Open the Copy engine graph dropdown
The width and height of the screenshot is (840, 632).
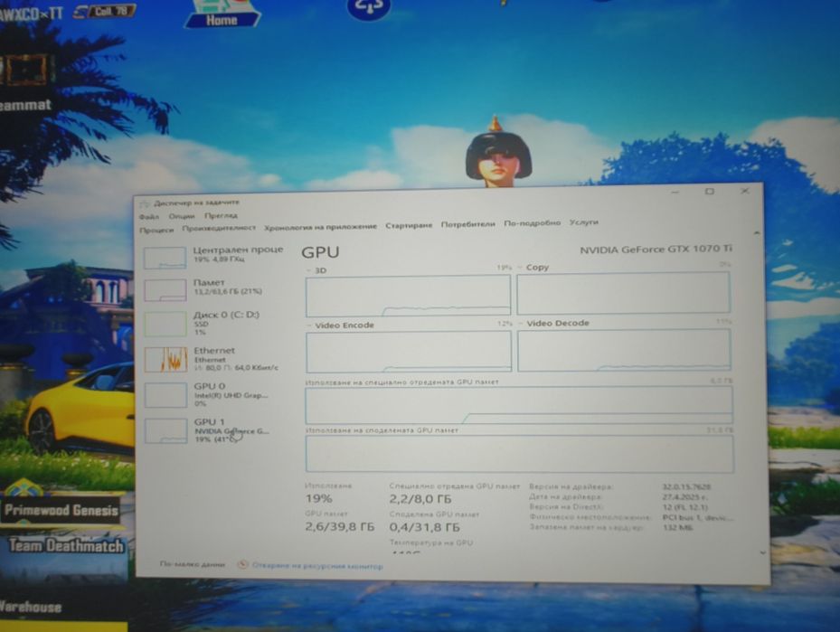click(533, 268)
